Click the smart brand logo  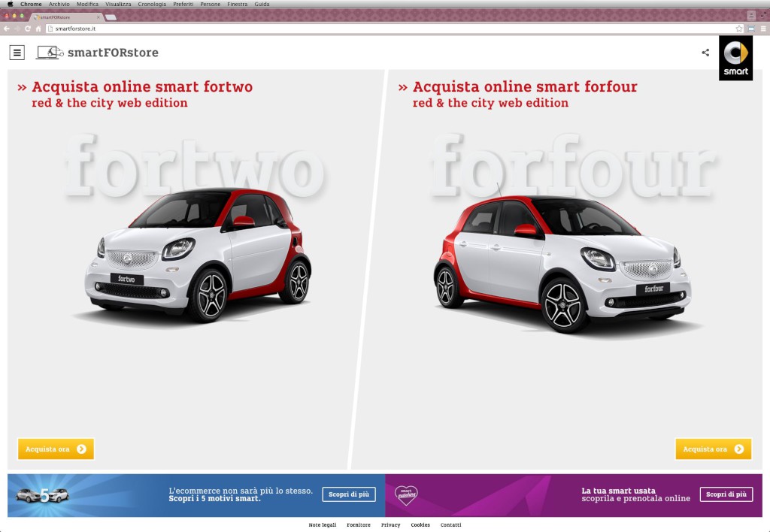tap(735, 59)
